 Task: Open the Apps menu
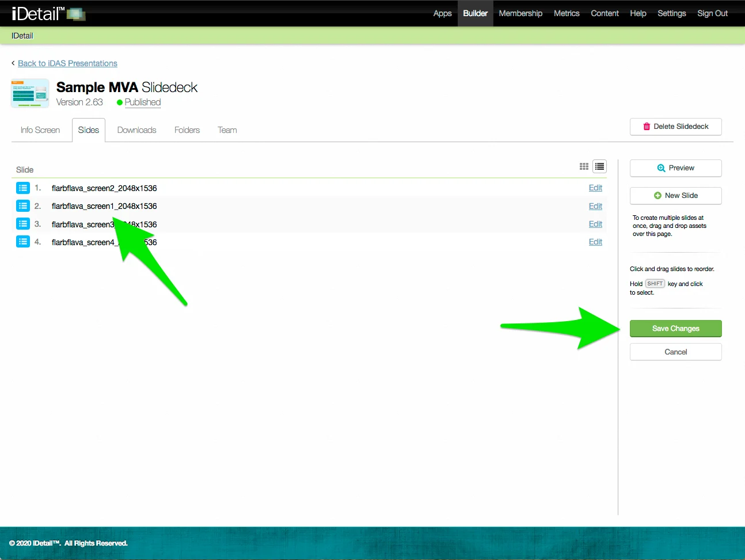pyautogui.click(x=442, y=13)
